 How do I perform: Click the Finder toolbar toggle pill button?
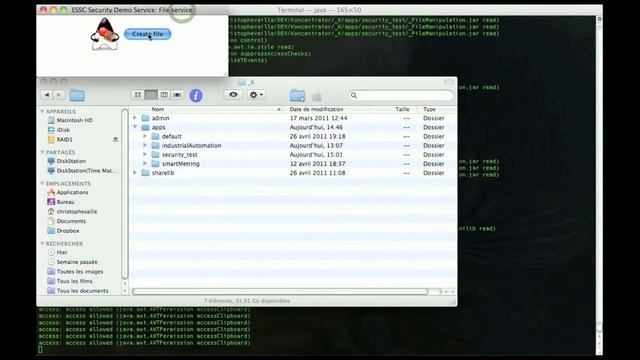pos(449,82)
